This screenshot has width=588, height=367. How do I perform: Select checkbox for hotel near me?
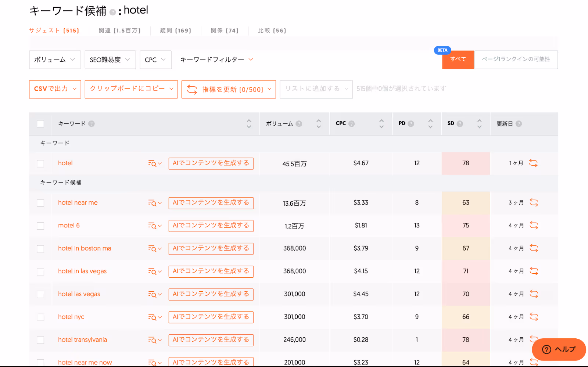pos(40,203)
